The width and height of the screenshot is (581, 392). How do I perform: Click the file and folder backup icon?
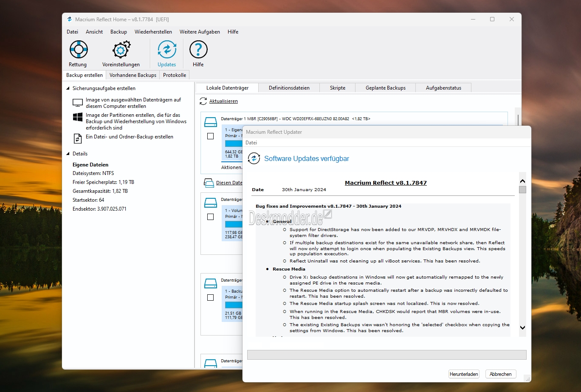[x=78, y=138]
